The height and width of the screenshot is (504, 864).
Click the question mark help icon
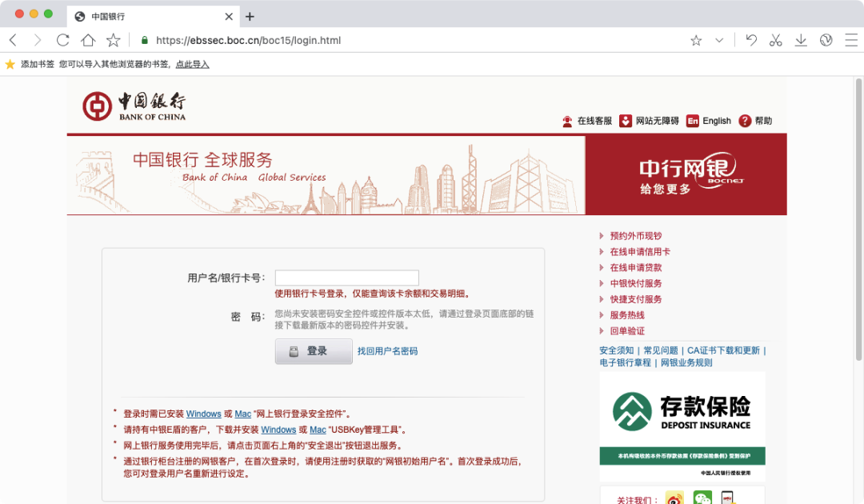(745, 121)
